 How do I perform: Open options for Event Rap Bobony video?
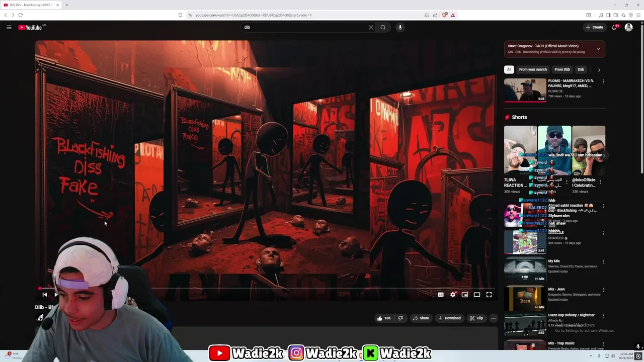pyautogui.click(x=603, y=316)
